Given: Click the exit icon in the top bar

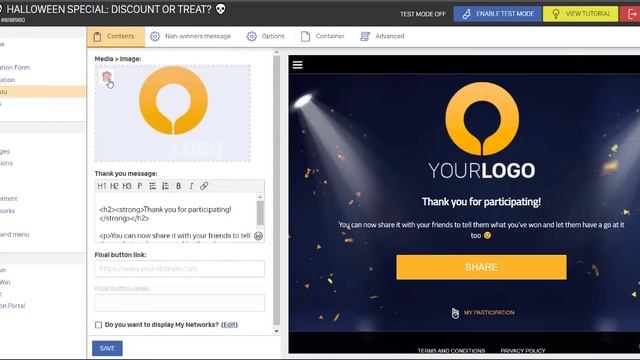Looking at the screenshot, I should (x=631, y=14).
